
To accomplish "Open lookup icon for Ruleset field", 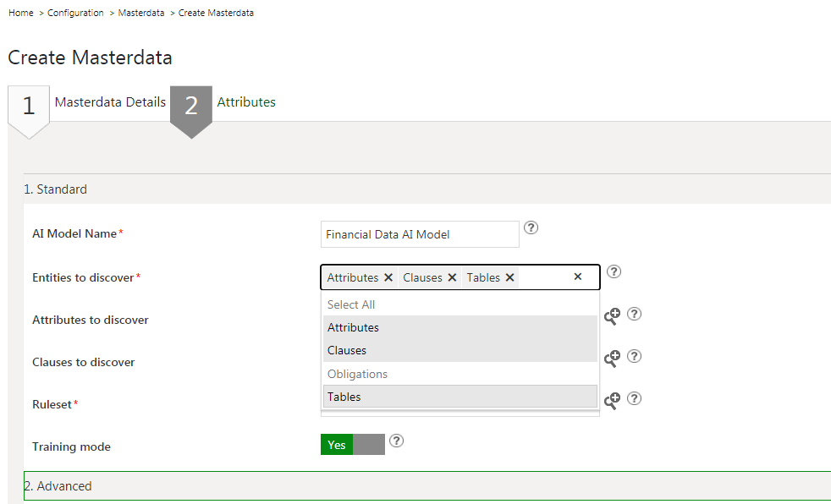I will 612,400.
